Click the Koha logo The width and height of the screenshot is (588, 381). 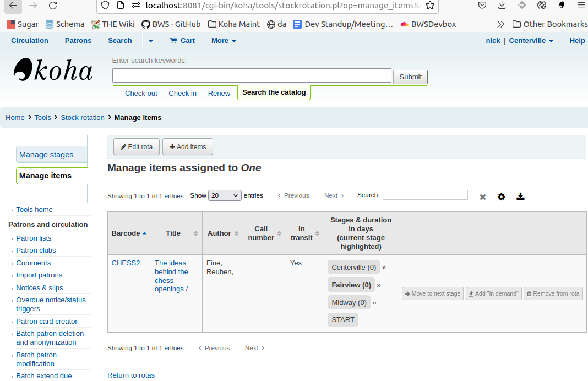[x=53, y=70]
